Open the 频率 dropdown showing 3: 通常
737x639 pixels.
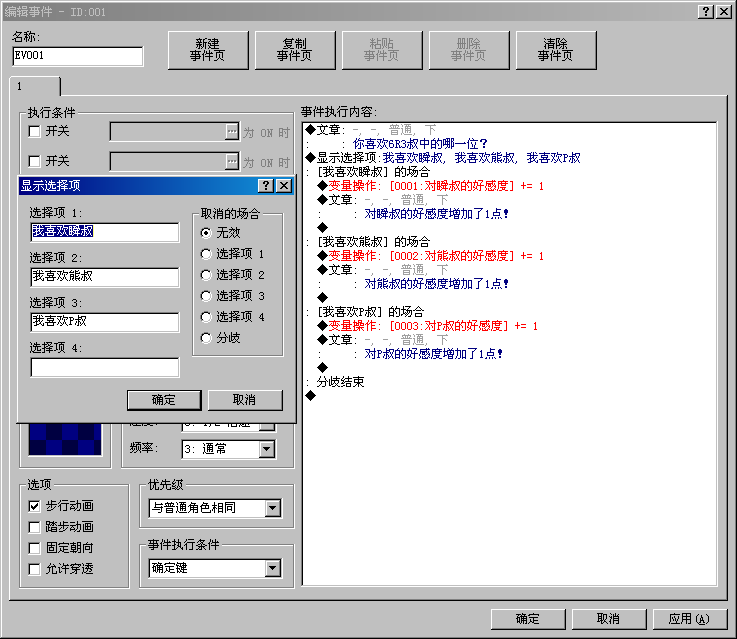click(x=267, y=449)
